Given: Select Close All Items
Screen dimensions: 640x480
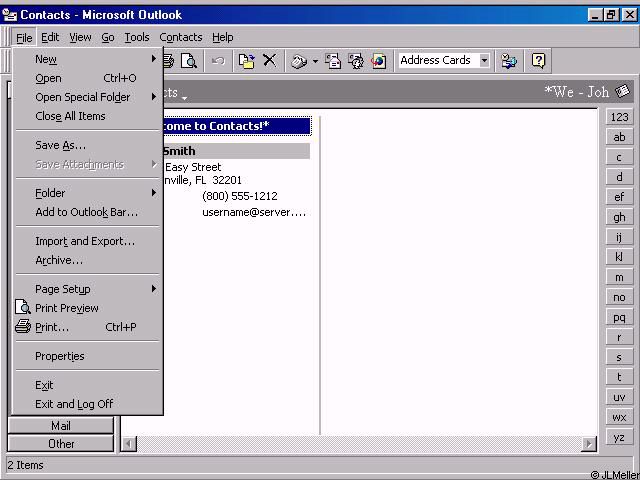Looking at the screenshot, I should click(87, 116).
